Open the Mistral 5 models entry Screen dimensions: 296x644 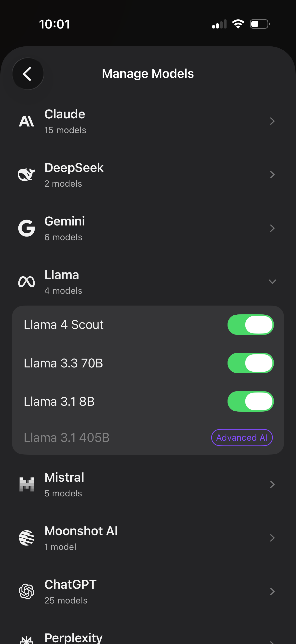pos(65,485)
